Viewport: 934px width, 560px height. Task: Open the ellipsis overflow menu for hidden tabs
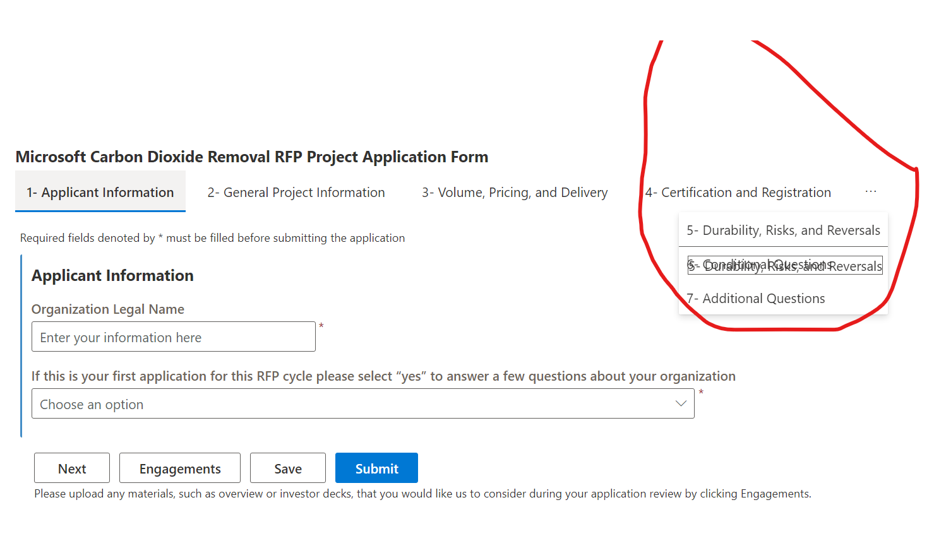point(871,191)
